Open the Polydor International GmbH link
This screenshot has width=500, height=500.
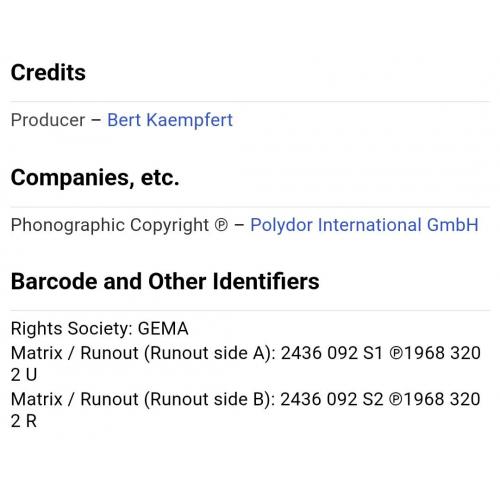364,225
